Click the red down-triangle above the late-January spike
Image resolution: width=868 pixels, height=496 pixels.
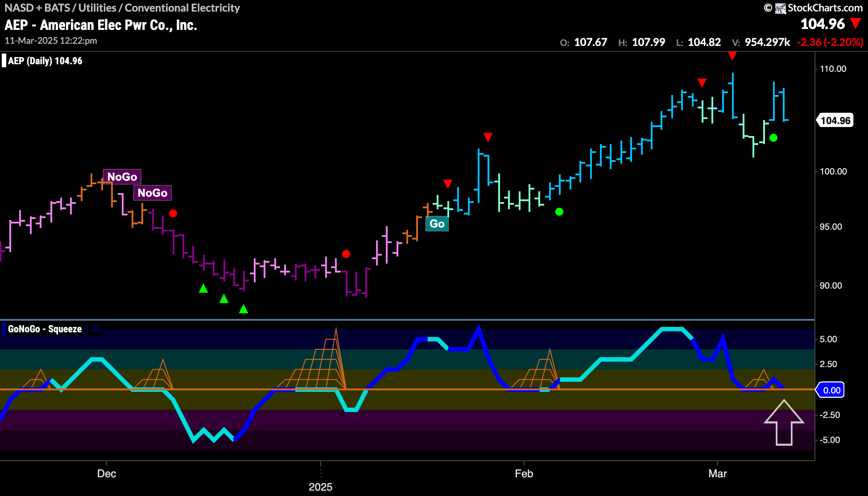click(x=488, y=137)
